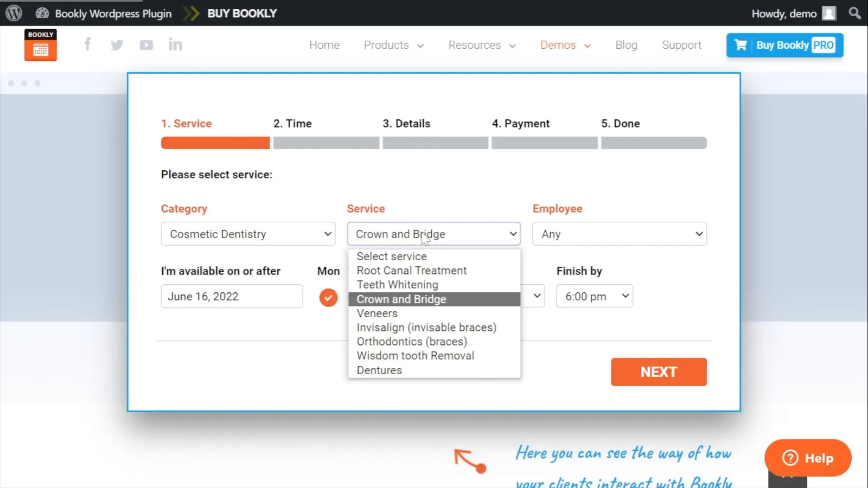Click the 4. Payment step label

coord(521,124)
